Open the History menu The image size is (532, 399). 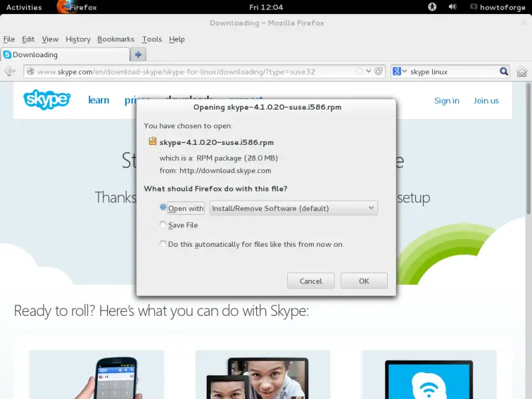[78, 39]
